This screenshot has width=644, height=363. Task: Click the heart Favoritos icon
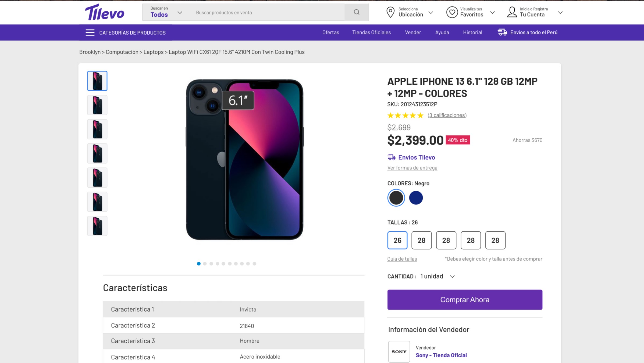click(x=452, y=12)
